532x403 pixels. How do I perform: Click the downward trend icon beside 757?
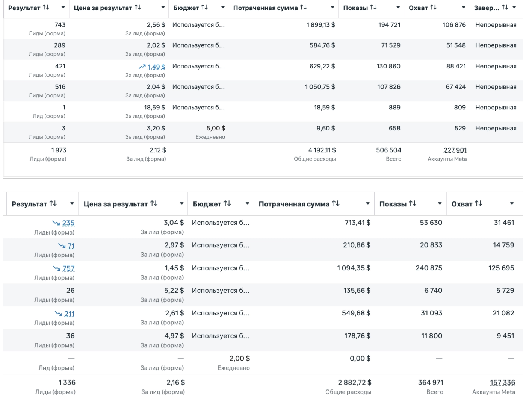coord(57,268)
